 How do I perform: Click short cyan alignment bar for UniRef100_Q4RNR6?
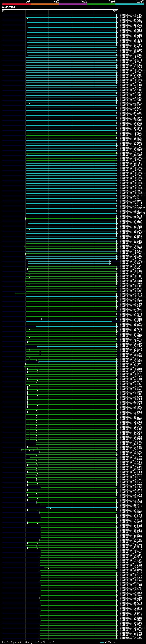tap(69, 263)
